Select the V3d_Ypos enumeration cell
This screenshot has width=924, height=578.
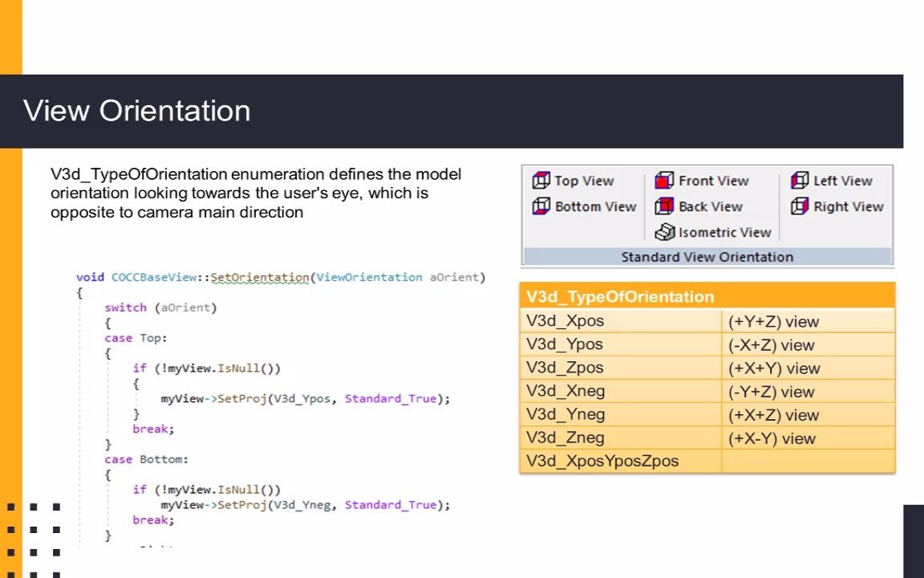[565, 344]
